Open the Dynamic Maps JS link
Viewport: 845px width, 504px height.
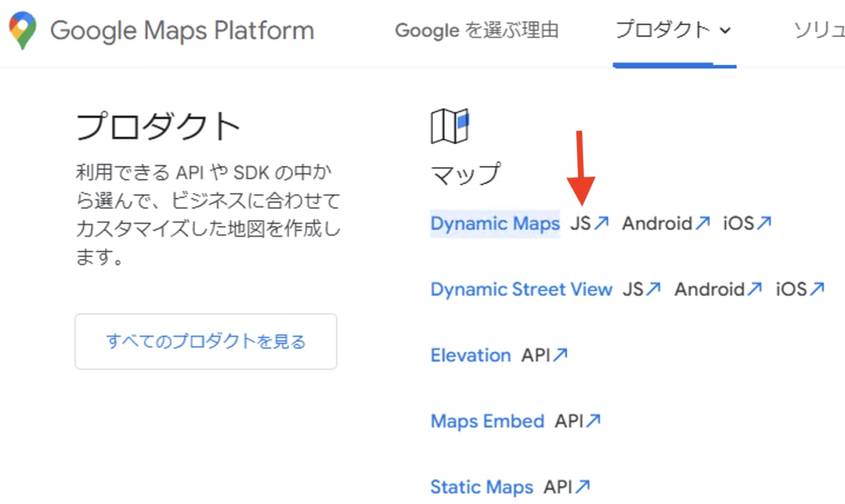click(589, 224)
